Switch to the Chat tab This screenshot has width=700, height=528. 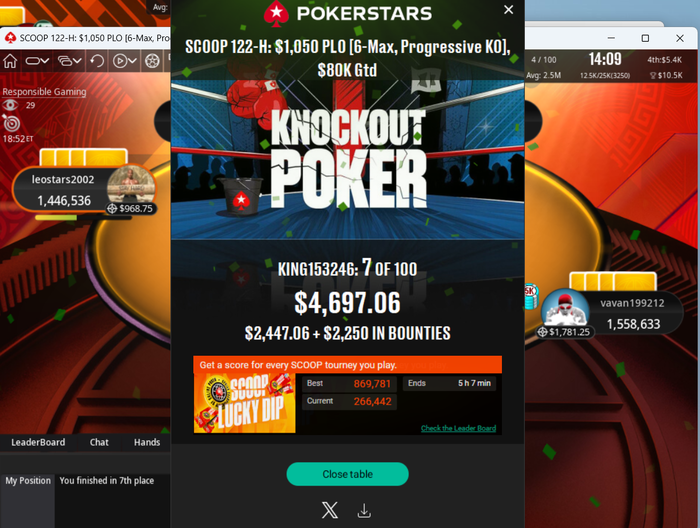[x=99, y=442]
